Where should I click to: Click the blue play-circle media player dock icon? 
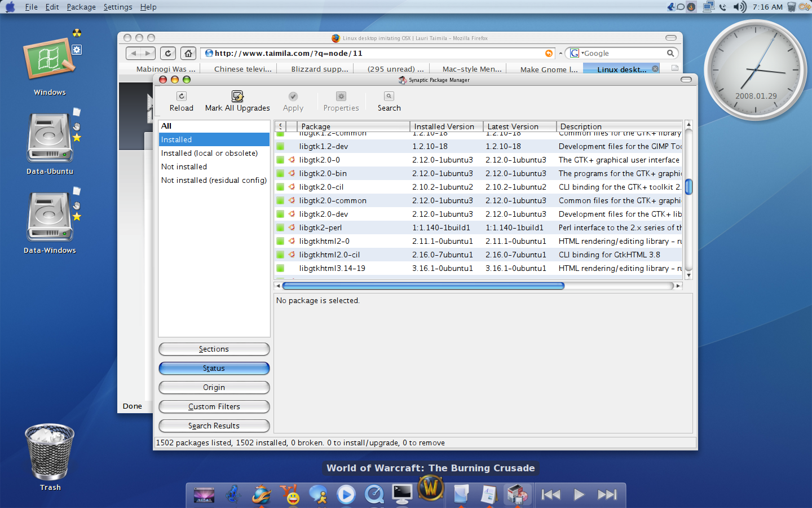(346, 495)
